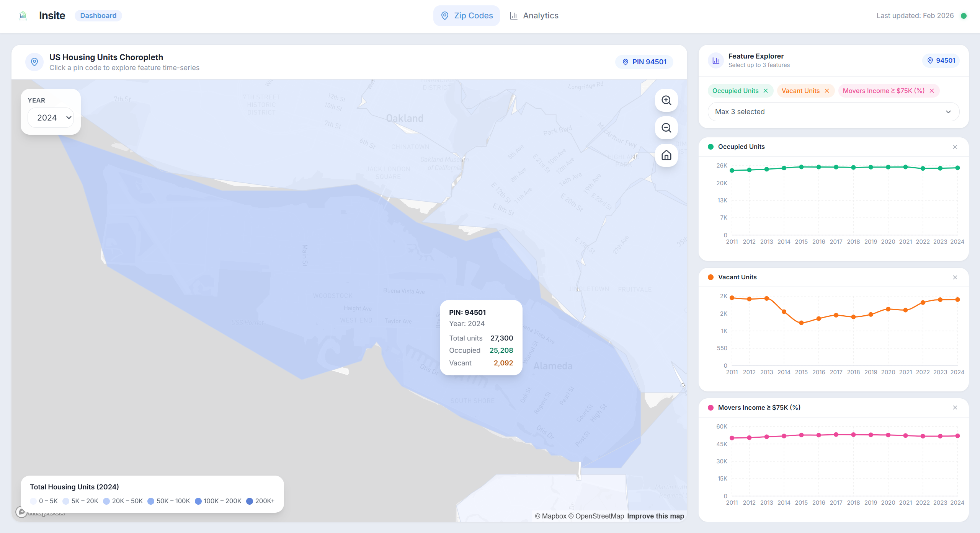Viewport: 980px width, 533px height.
Task: Click the 2024 data point on Vacant Units chart
Action: click(957, 300)
